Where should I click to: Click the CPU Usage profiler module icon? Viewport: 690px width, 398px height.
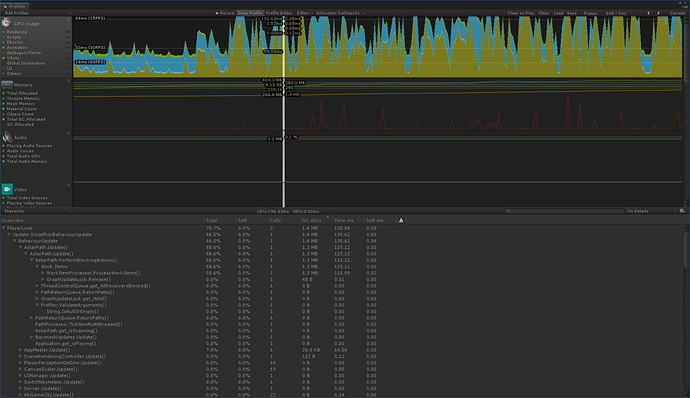tap(6, 23)
